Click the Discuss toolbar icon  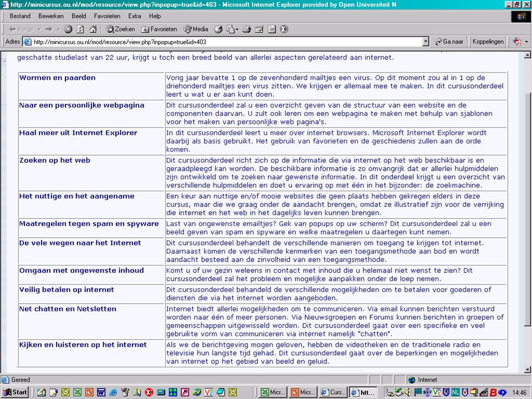272,29
